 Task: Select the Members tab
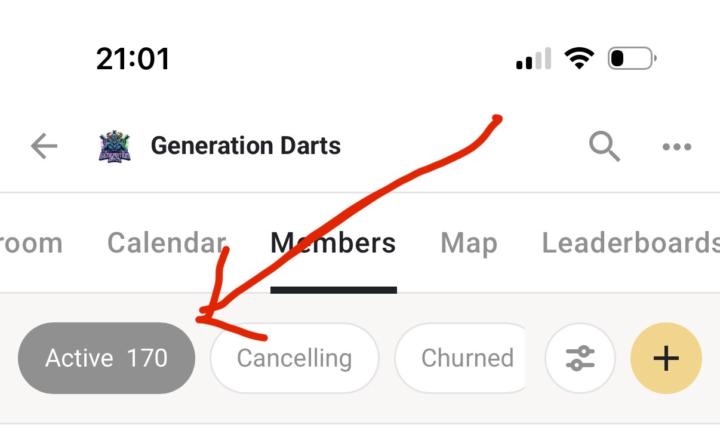tap(333, 243)
